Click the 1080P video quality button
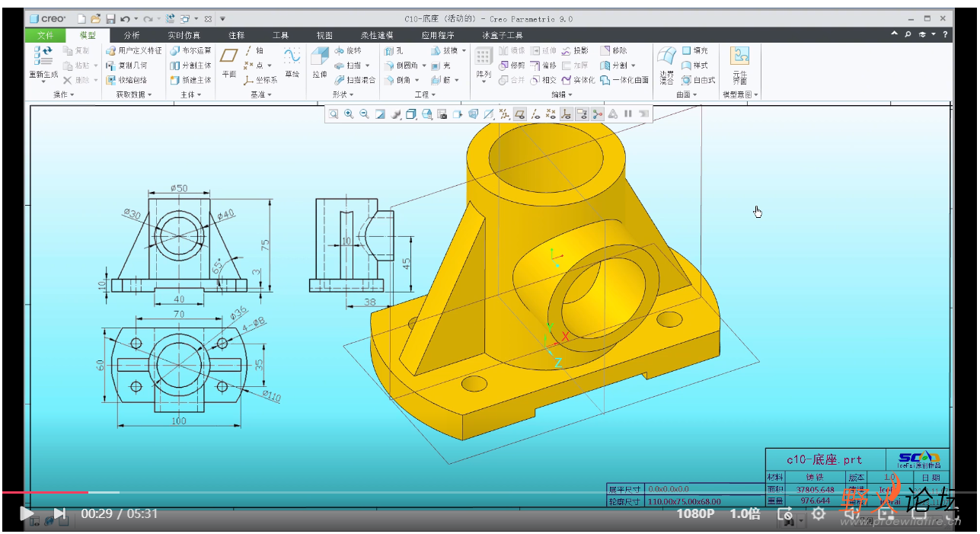This screenshot has height=534, width=980. tap(695, 513)
